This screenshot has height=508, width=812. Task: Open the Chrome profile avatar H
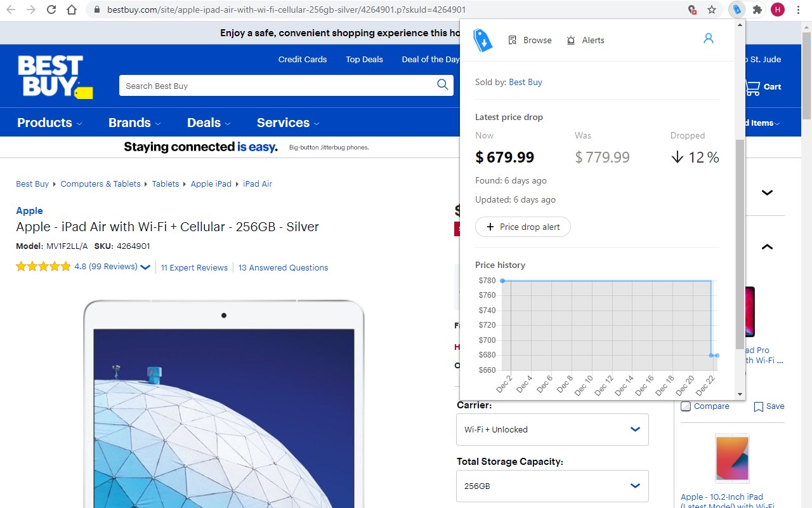(778, 10)
